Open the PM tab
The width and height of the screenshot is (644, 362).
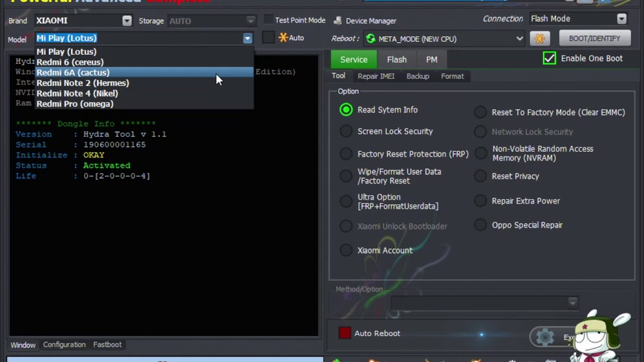click(x=432, y=59)
